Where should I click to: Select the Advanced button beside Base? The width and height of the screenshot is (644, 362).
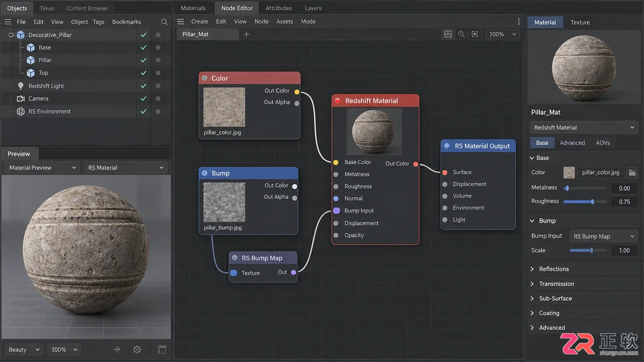point(572,143)
